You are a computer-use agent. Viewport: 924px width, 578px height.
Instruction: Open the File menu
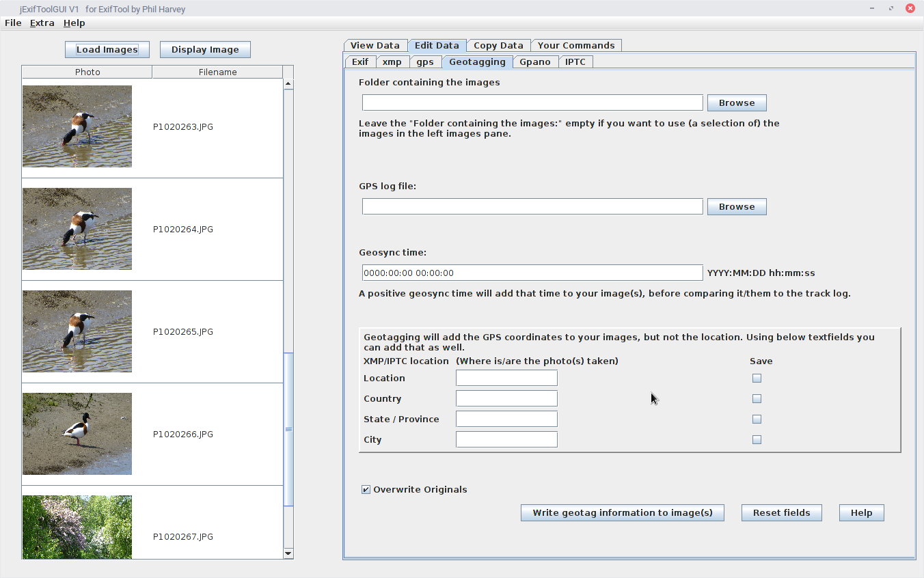pyautogui.click(x=13, y=23)
